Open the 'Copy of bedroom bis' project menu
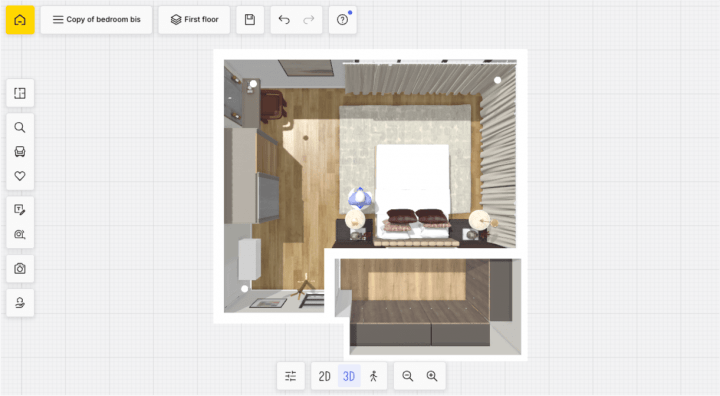The height and width of the screenshot is (396, 720). coord(96,20)
